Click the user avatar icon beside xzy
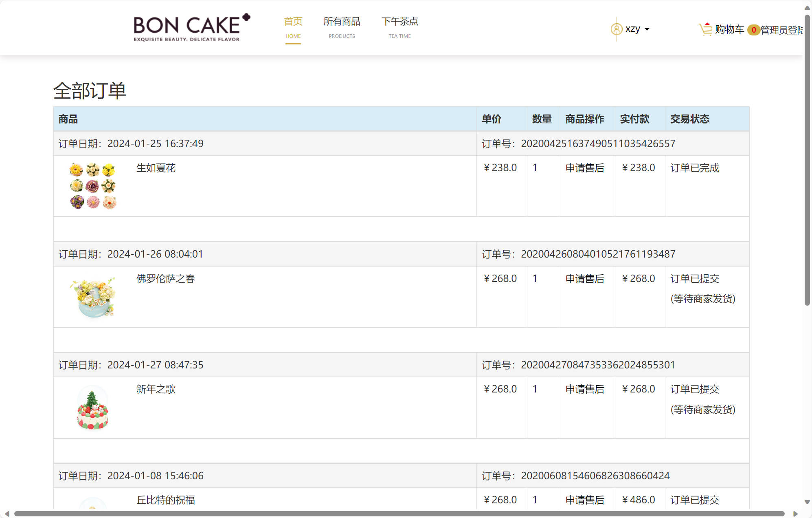The height and width of the screenshot is (518, 812). [616, 29]
